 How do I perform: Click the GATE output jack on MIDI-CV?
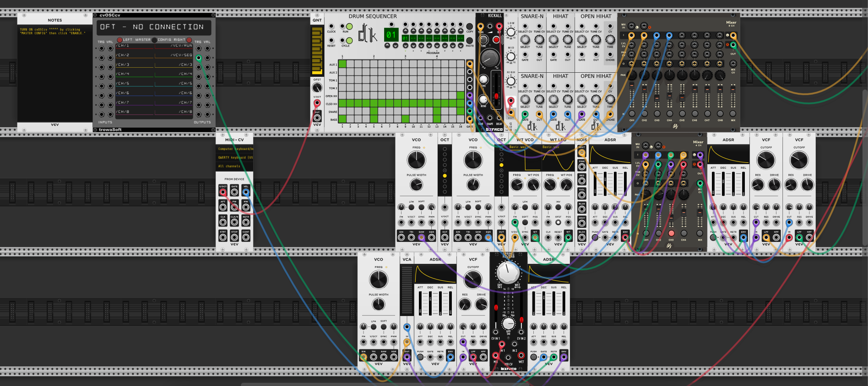(x=234, y=193)
